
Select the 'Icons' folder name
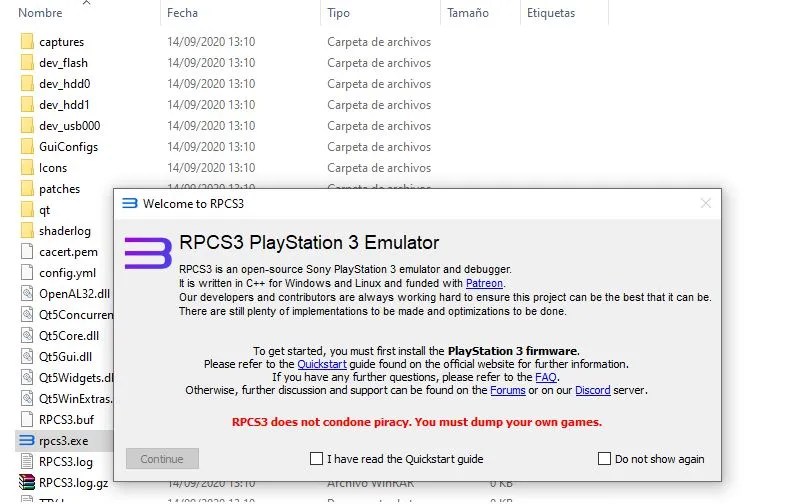[53, 168]
